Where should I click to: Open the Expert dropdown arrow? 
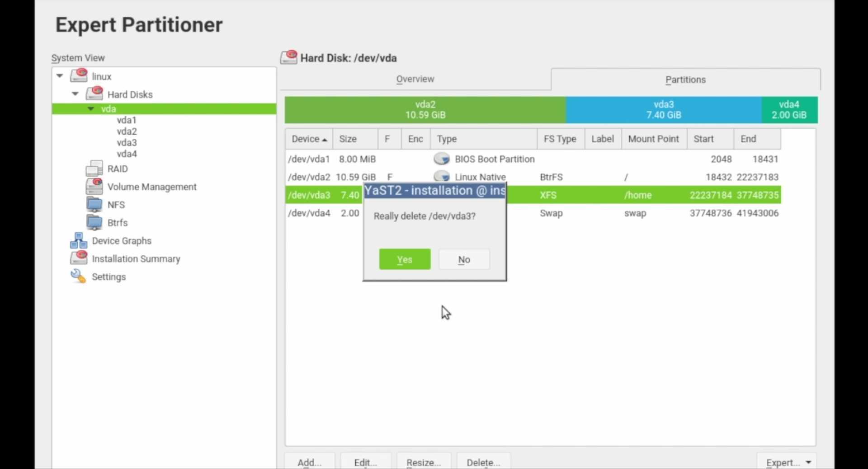808,462
